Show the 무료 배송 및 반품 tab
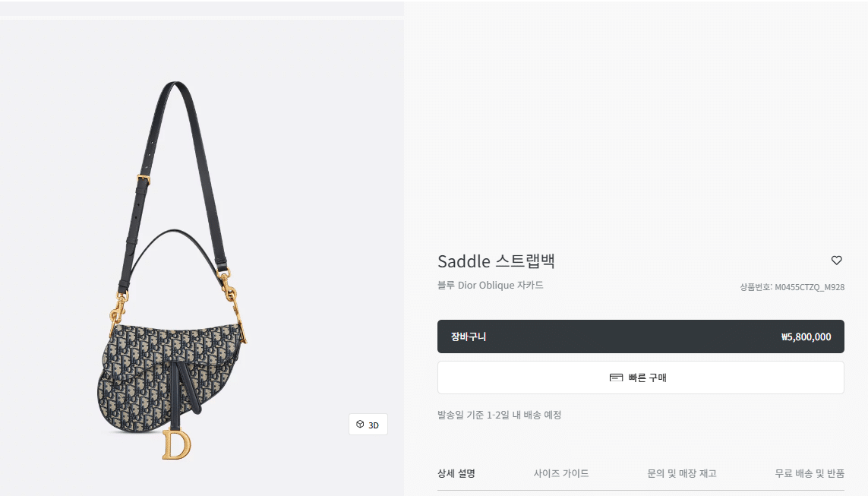 click(810, 473)
